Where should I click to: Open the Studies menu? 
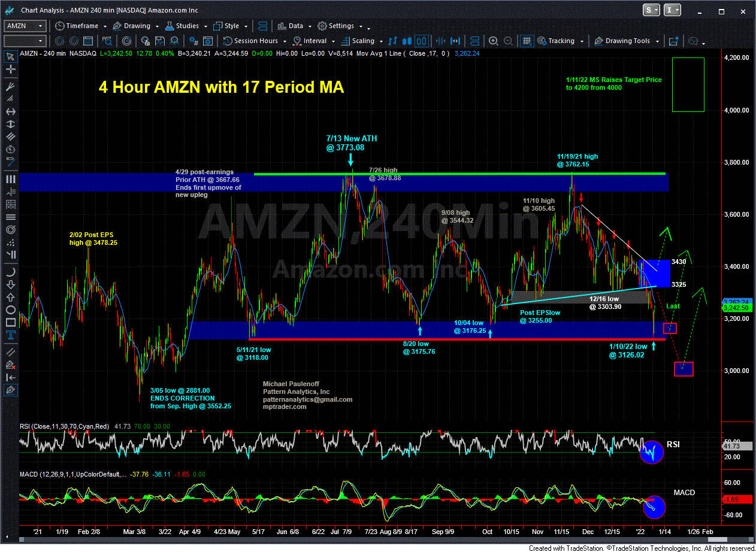pos(182,26)
